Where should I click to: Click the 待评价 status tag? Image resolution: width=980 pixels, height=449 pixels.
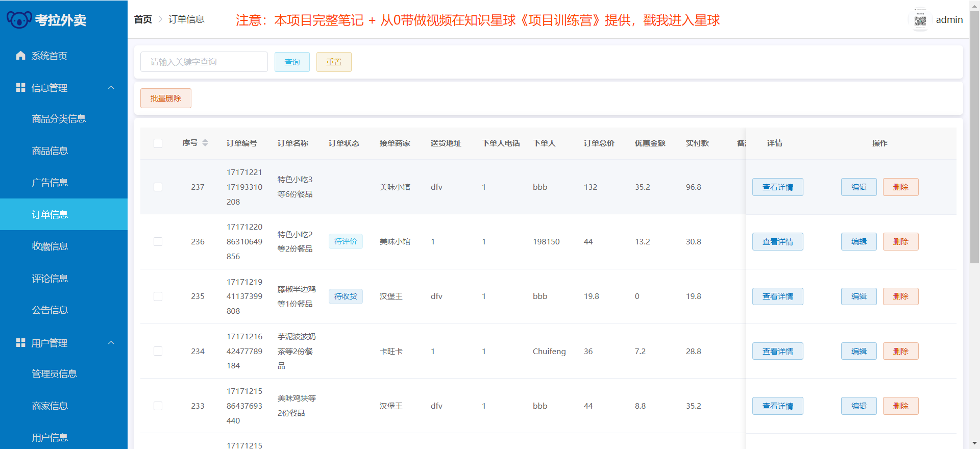tap(346, 241)
